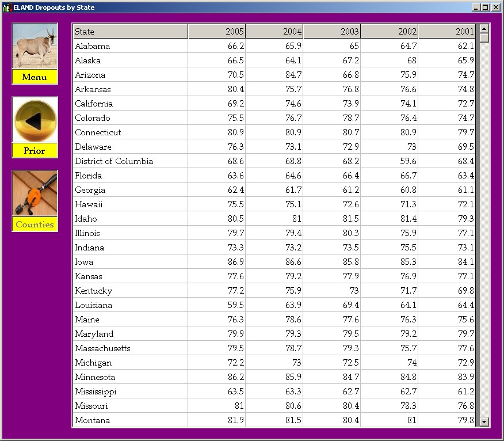Image resolution: width=504 pixels, height=441 pixels.
Task: Select the 2005 column header
Action: (217, 32)
